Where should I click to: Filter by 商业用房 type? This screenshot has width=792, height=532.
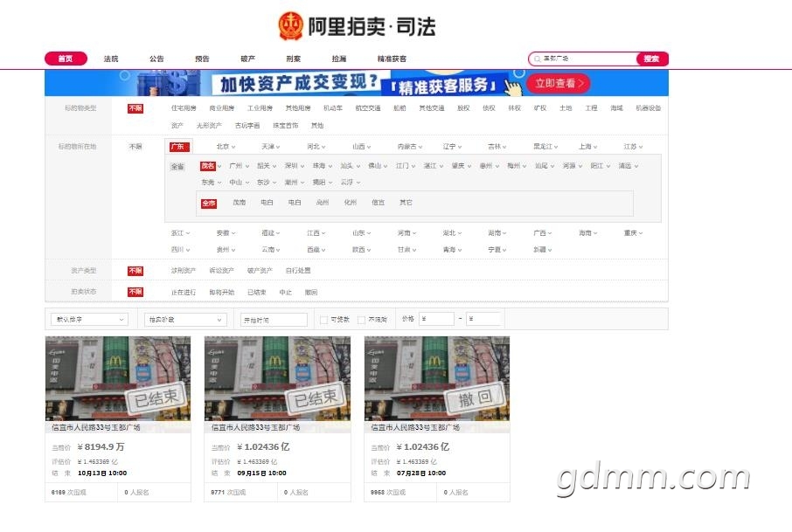(x=222, y=108)
